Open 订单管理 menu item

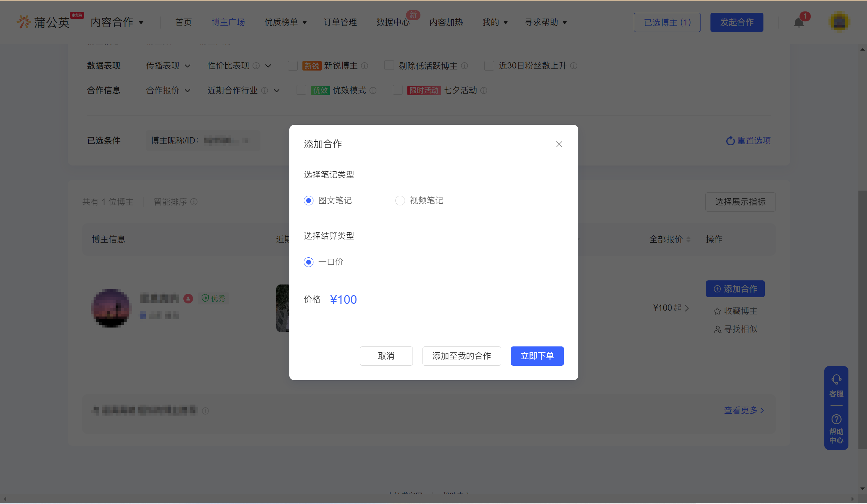340,22
